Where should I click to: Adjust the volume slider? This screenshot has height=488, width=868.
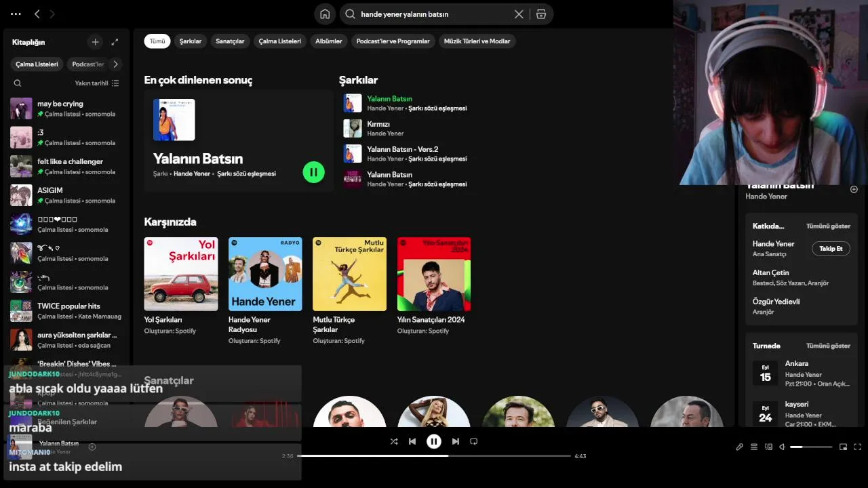(811, 447)
